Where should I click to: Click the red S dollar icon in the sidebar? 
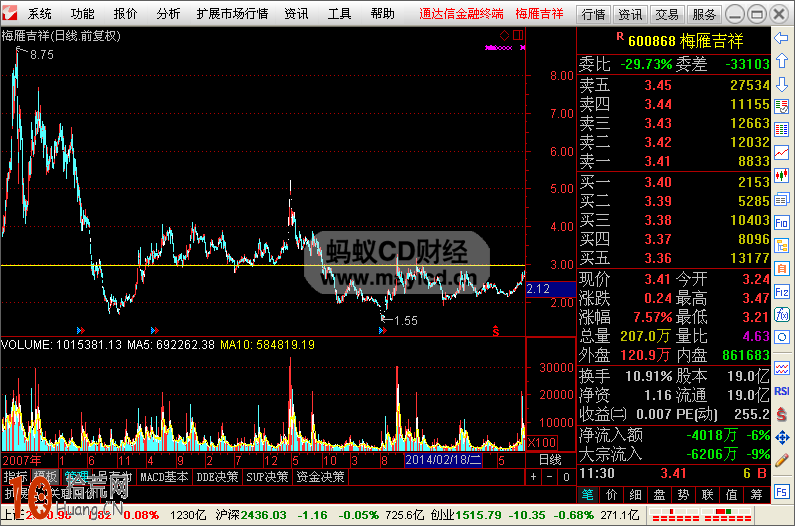781,414
